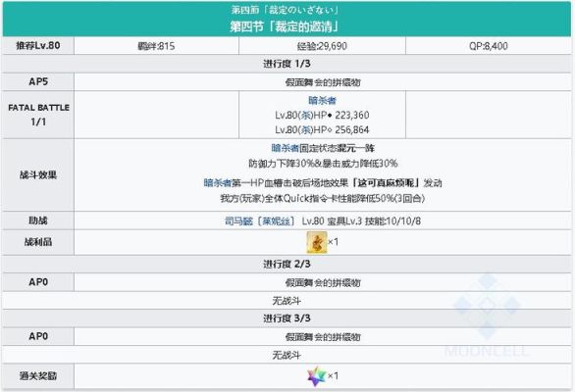
Task: Click the gold item icon in 战利品 row
Action: (317, 242)
